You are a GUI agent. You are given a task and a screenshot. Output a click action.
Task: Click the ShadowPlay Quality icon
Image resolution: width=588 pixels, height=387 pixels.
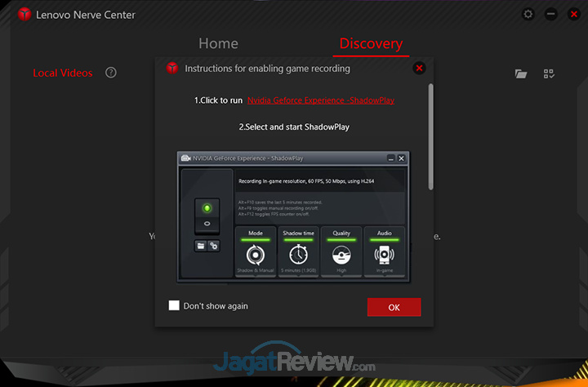click(341, 255)
